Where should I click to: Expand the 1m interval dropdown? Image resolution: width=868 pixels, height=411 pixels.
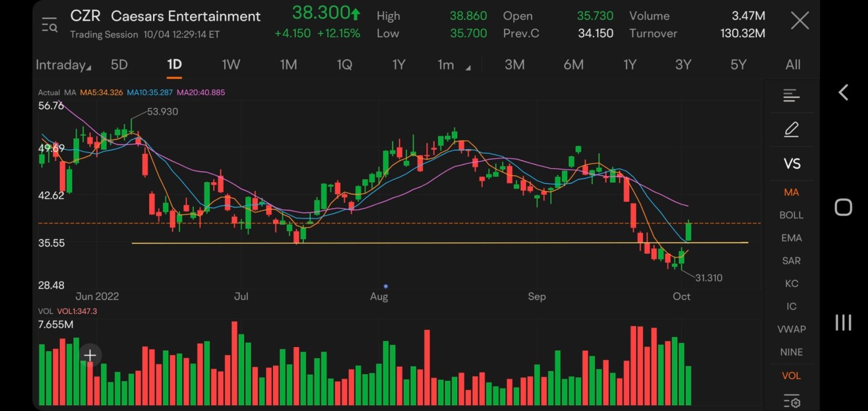coord(454,65)
